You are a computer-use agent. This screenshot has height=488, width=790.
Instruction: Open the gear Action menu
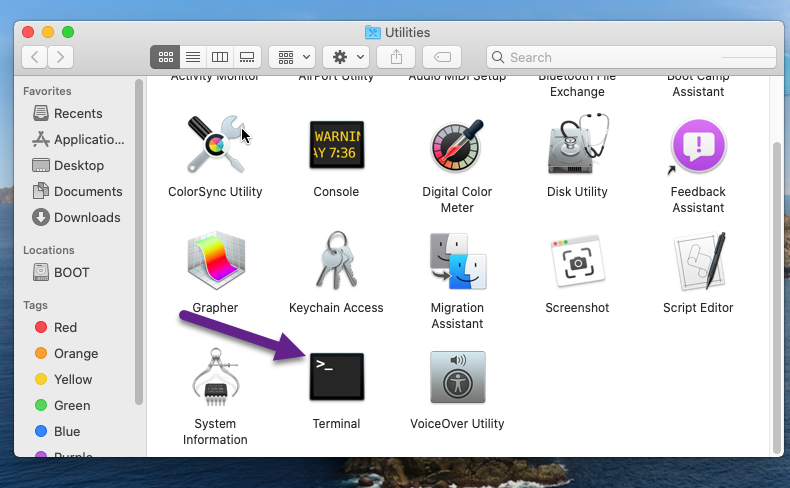point(346,57)
